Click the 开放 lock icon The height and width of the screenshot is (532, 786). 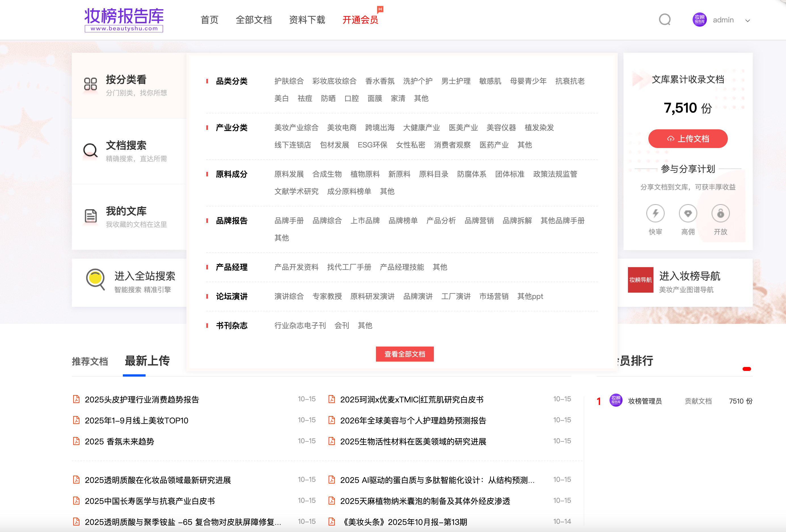[720, 213]
